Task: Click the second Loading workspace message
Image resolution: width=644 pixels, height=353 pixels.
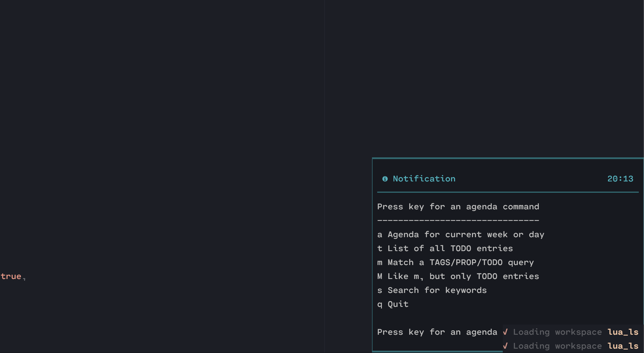Action: [x=557, y=346]
